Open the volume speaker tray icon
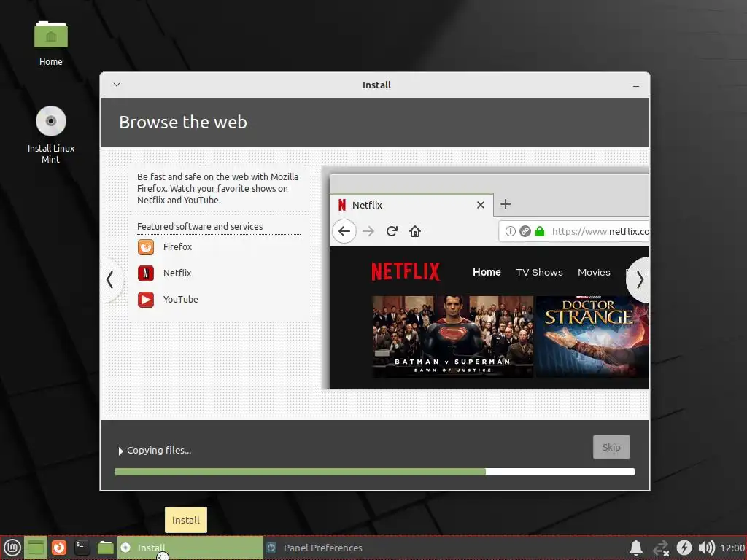 tap(706, 548)
